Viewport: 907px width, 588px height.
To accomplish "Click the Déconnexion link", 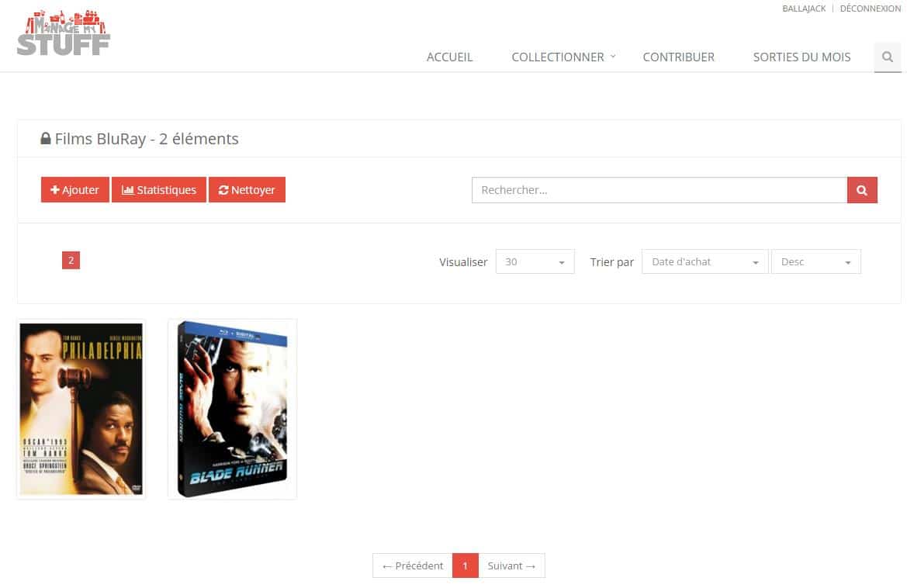I will [x=870, y=9].
